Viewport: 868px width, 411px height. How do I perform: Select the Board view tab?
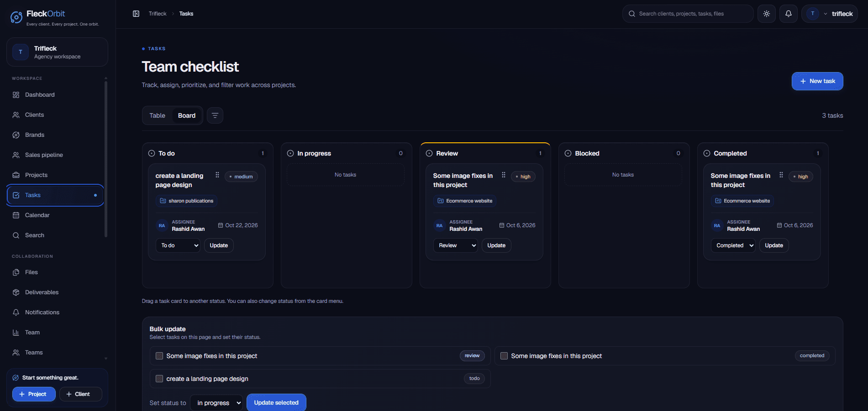[x=187, y=115]
